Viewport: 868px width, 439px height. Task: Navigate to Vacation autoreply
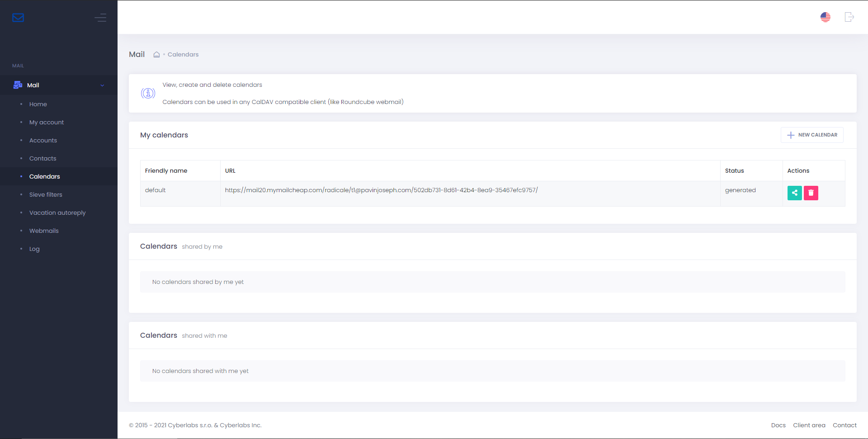(57, 213)
